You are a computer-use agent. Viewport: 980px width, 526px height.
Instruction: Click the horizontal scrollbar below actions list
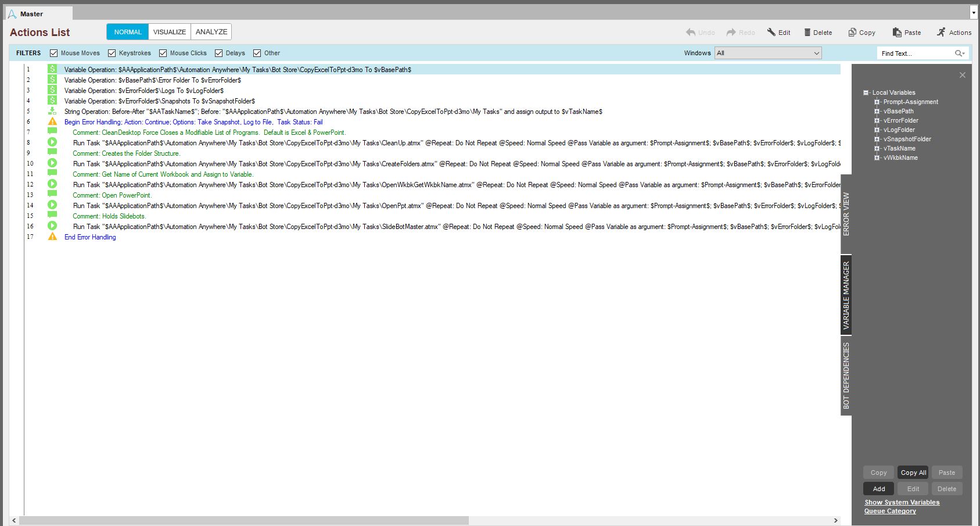pos(244,520)
